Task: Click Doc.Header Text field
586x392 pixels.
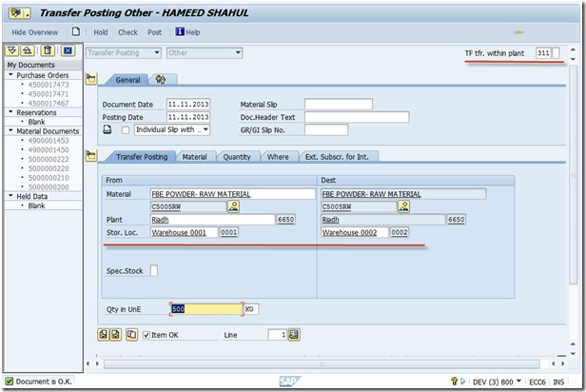Action: coord(357,117)
